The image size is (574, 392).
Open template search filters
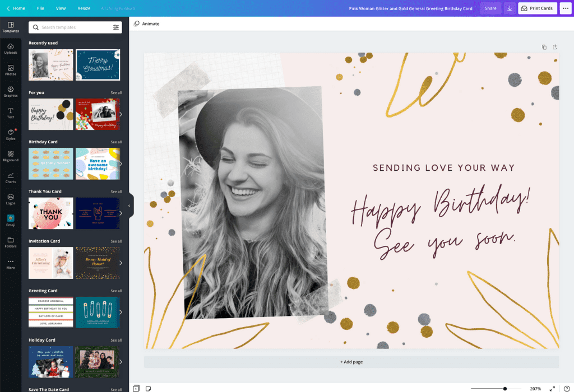(117, 27)
